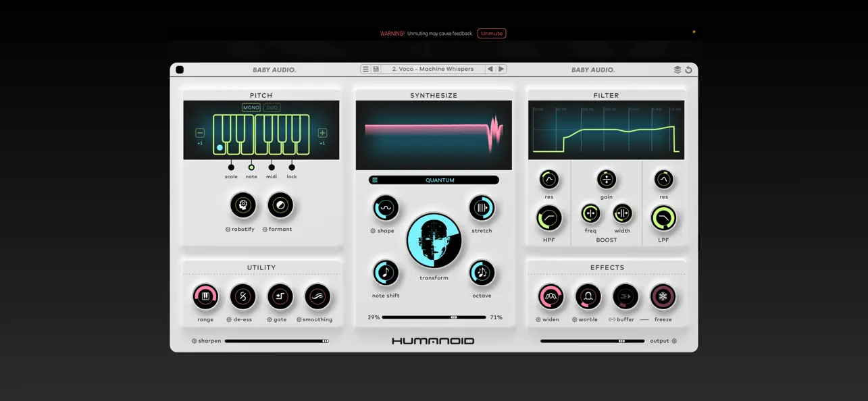Click the freeze effect icon
This screenshot has height=401, width=868.
[x=663, y=296]
